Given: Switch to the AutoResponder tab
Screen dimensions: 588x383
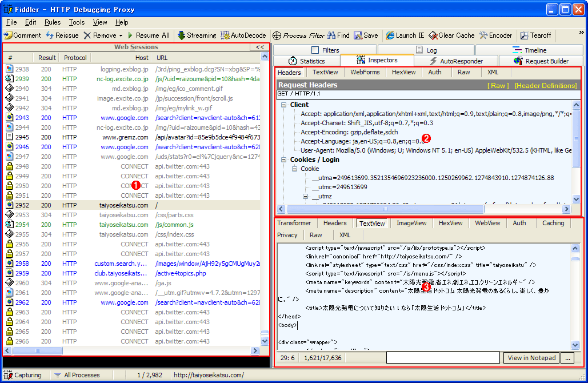Looking at the screenshot, I should tap(457, 61).
